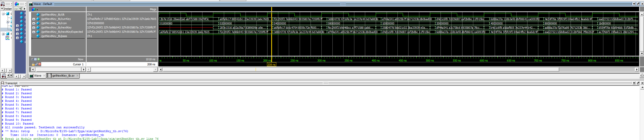
Task: Expand the nextKeyExpected signal bus
Action: [x=34, y=32]
